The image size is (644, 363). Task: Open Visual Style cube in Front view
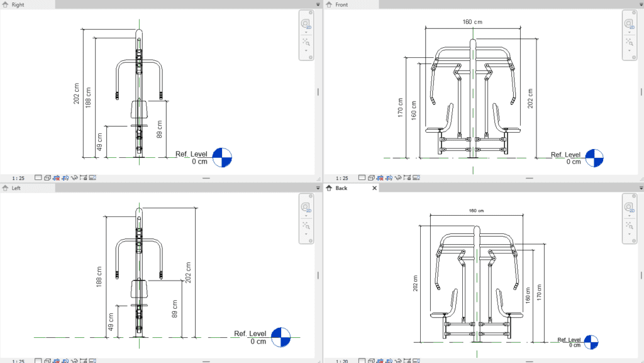371,177
